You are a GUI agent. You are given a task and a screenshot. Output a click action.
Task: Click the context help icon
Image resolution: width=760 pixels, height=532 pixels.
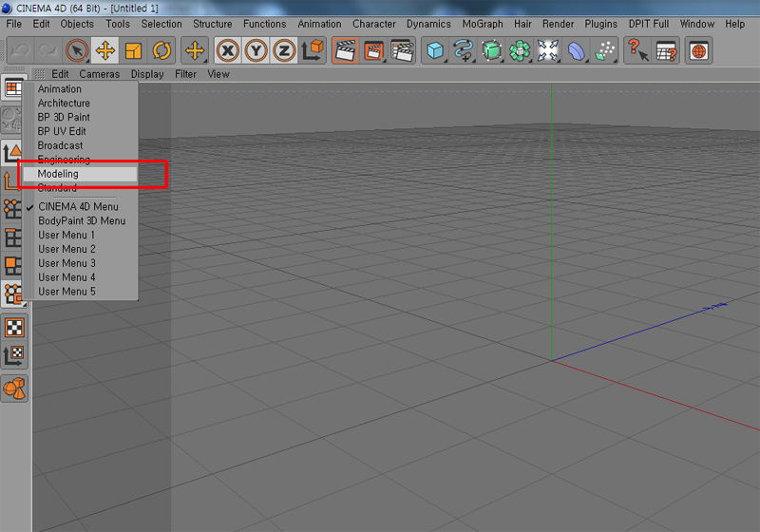tap(637, 50)
